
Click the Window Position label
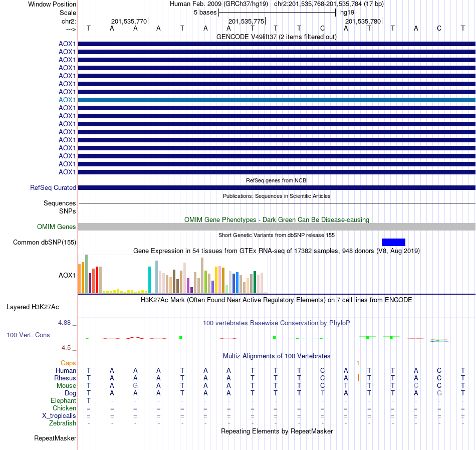(x=52, y=4)
